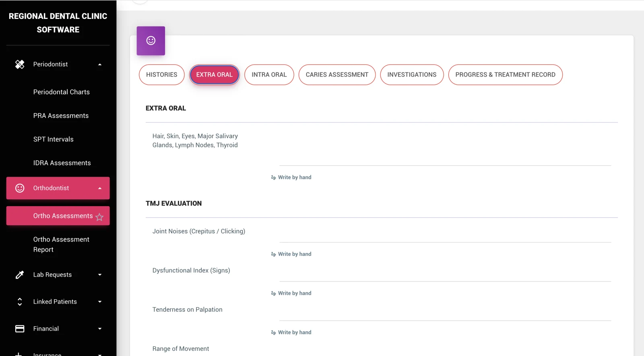
Task: Show Progress & Treatment Record tab
Action: (505, 75)
